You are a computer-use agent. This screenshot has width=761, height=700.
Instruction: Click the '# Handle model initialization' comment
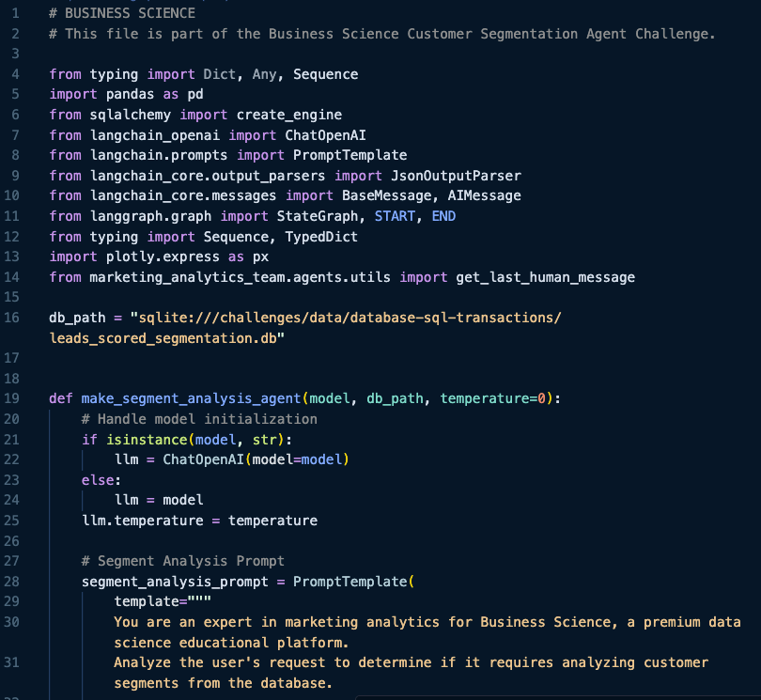(199, 419)
